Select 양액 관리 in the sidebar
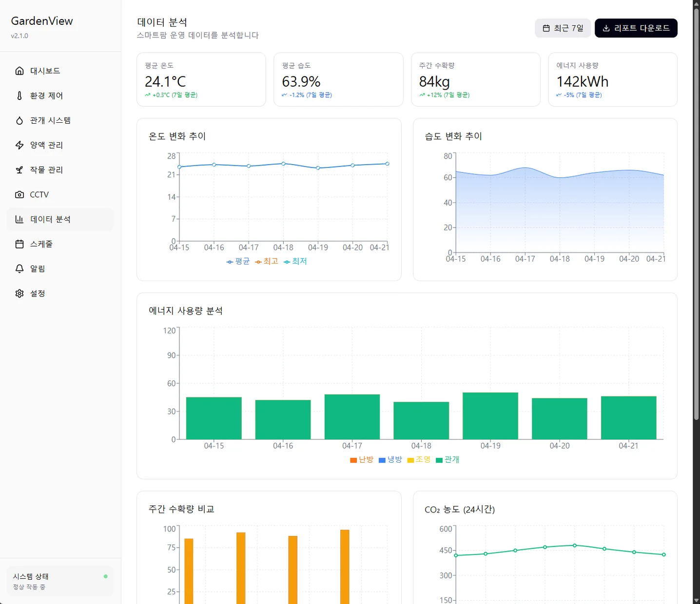 click(60, 145)
